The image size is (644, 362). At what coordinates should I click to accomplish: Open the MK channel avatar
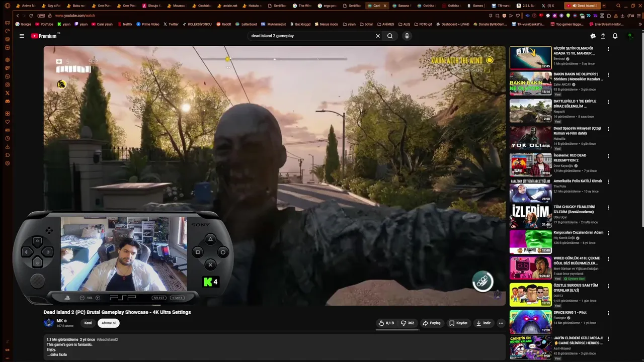point(49,323)
